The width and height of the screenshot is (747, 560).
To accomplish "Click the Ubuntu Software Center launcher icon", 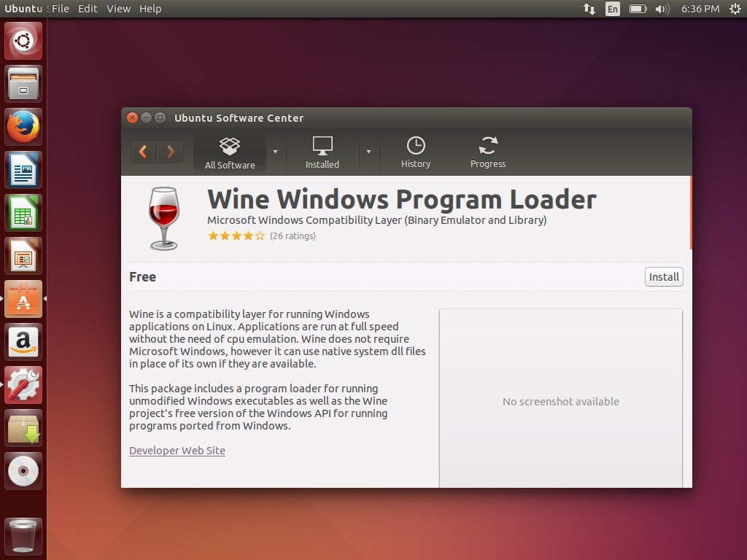I will point(23,298).
